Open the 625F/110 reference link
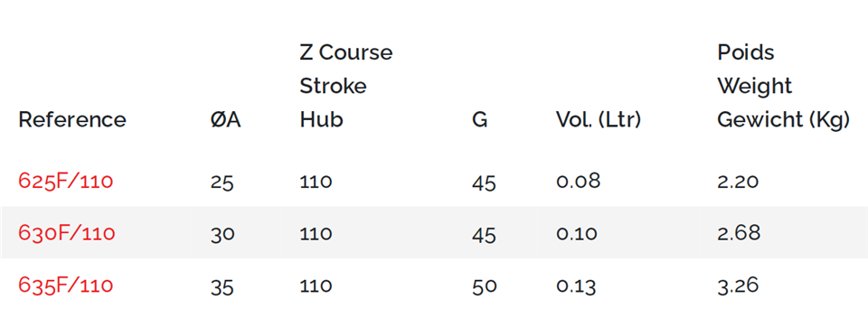 pyautogui.click(x=66, y=181)
